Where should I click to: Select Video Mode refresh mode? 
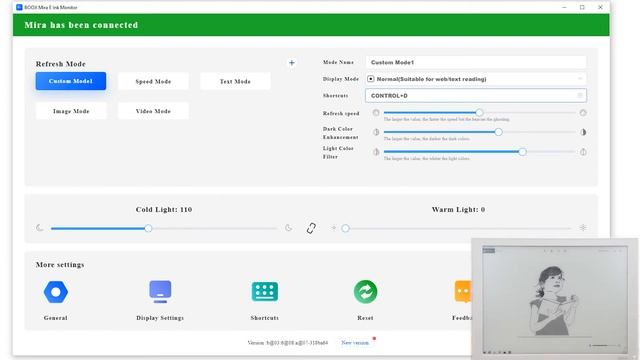pos(153,111)
